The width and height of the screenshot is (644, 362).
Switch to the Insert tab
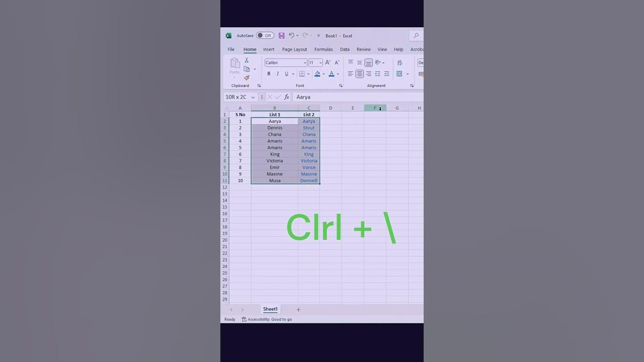(269, 49)
